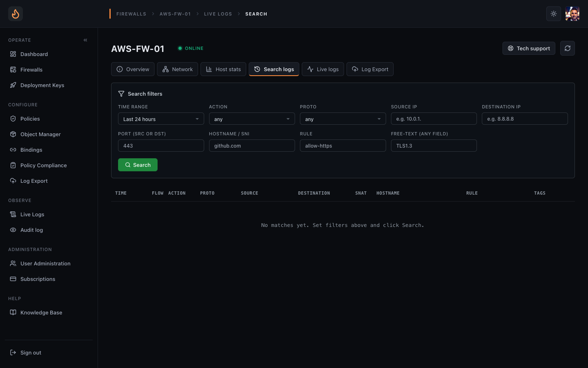Click the Overview info circle icon
Image resolution: width=588 pixels, height=368 pixels.
[x=120, y=69]
